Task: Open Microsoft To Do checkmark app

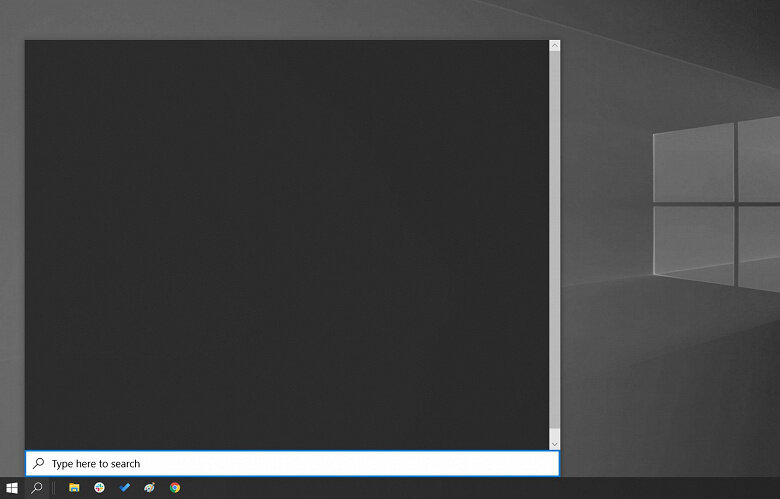Action: coord(125,488)
